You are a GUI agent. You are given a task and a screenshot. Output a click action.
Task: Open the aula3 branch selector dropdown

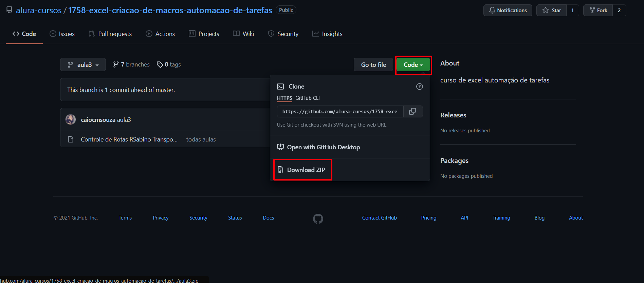coord(83,64)
